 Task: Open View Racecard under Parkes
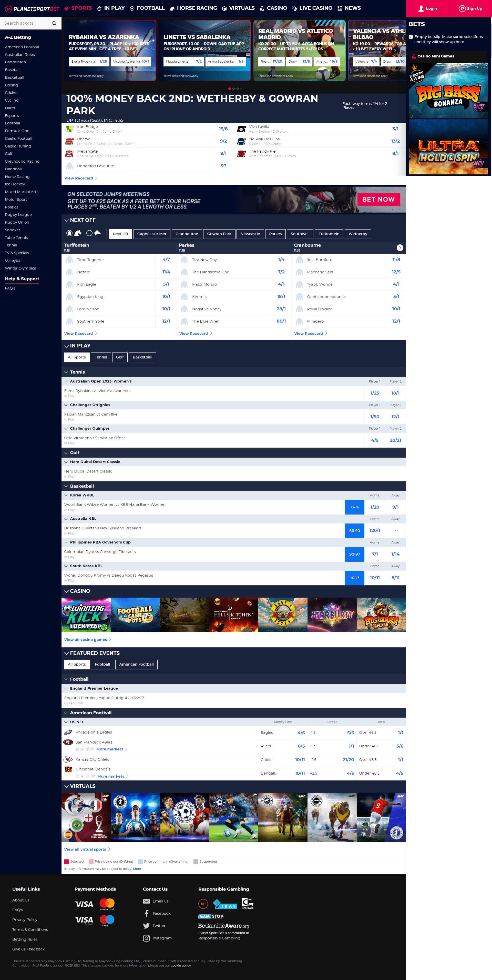coord(196,334)
